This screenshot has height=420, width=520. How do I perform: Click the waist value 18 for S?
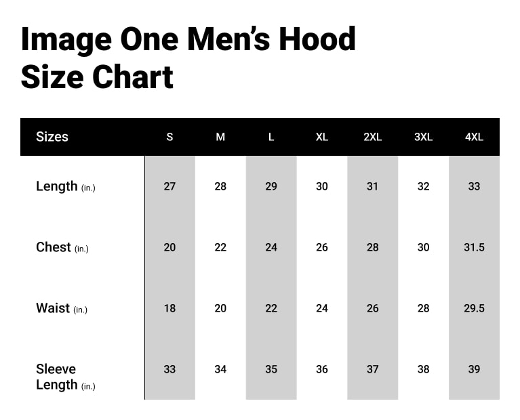pyautogui.click(x=169, y=308)
